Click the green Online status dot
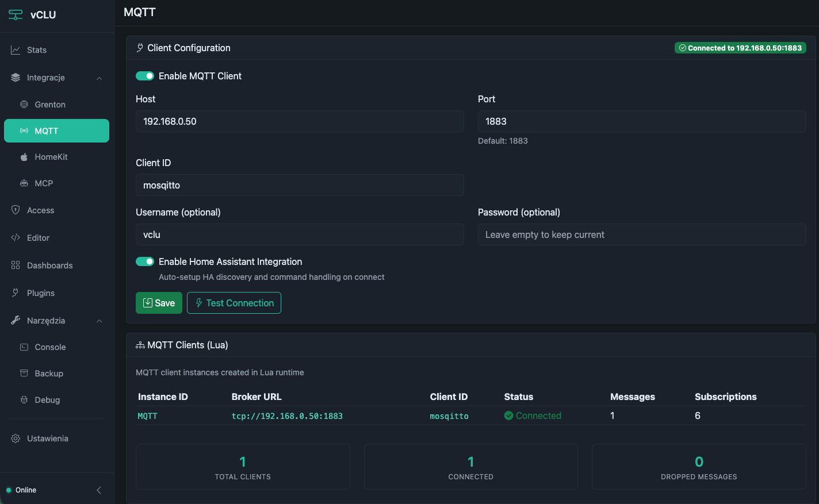 [9, 490]
